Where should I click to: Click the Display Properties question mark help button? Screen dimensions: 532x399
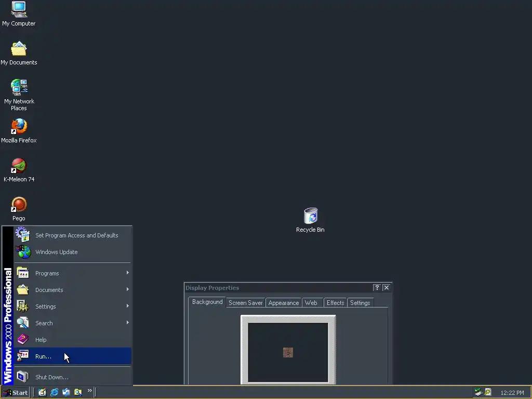point(377,288)
